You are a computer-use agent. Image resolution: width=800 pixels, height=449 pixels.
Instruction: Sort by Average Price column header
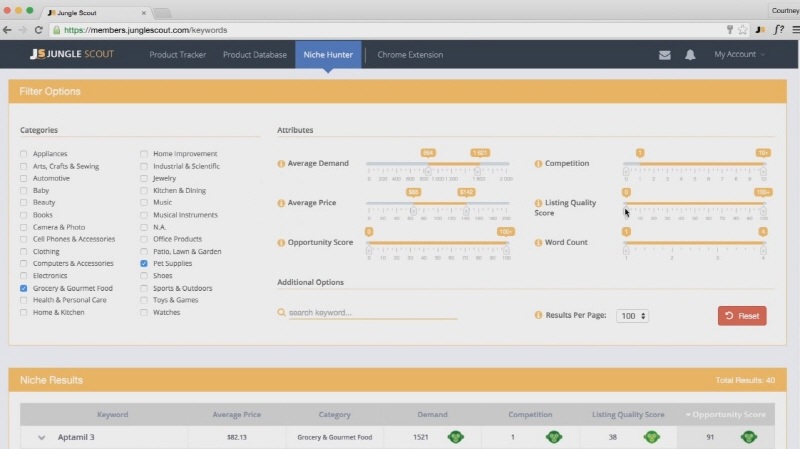point(237,414)
